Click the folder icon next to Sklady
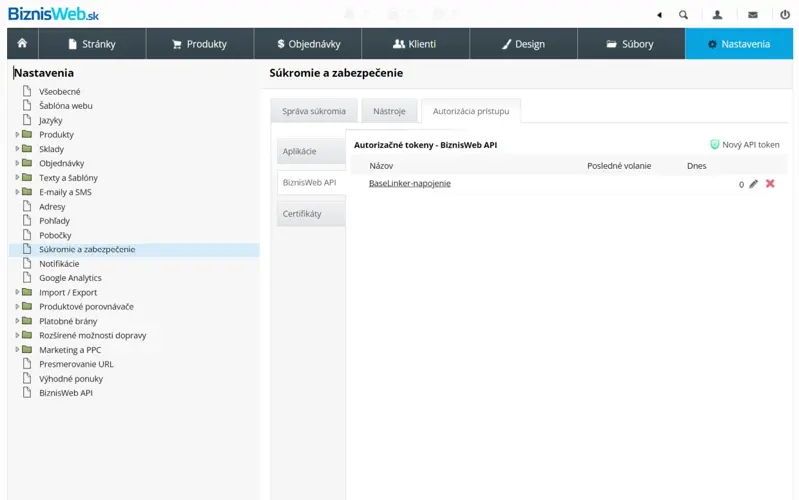 27,149
